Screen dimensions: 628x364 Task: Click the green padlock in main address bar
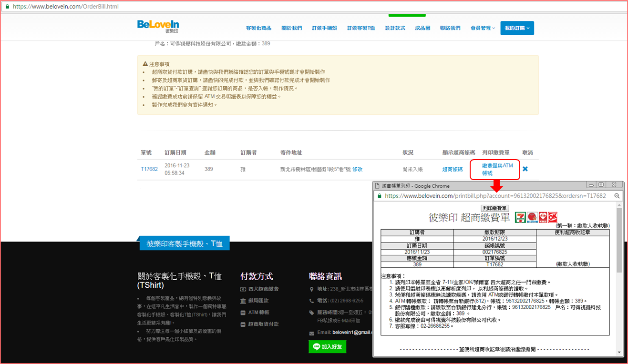[7, 7]
